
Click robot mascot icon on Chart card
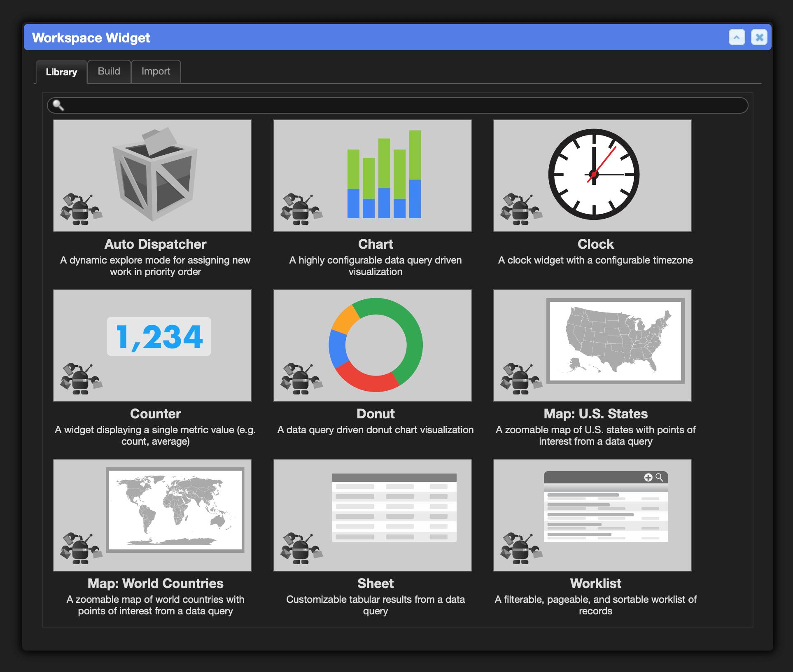coord(301,209)
